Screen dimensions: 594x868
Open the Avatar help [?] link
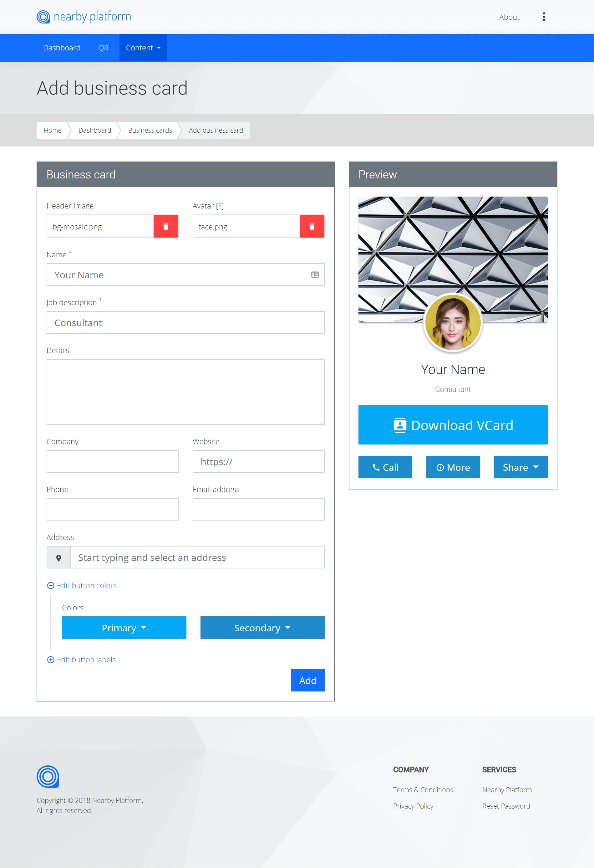(220, 206)
